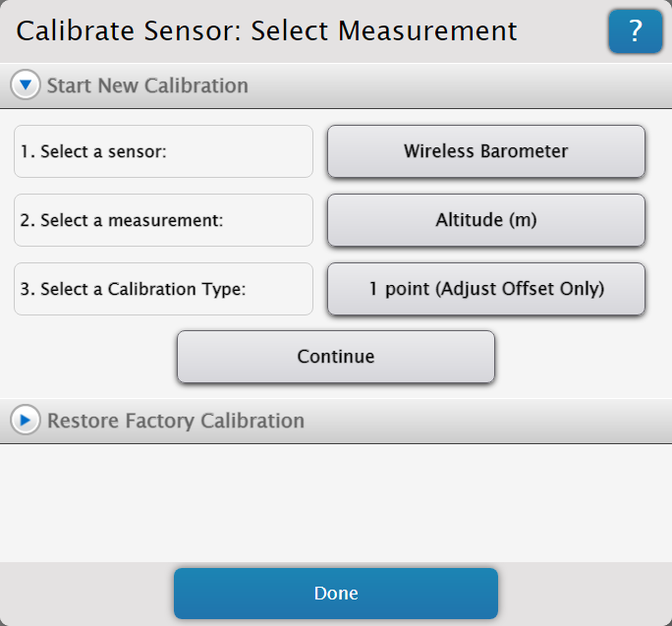
Task: Collapse Start New Calibration using the down arrow
Action: 26,85
